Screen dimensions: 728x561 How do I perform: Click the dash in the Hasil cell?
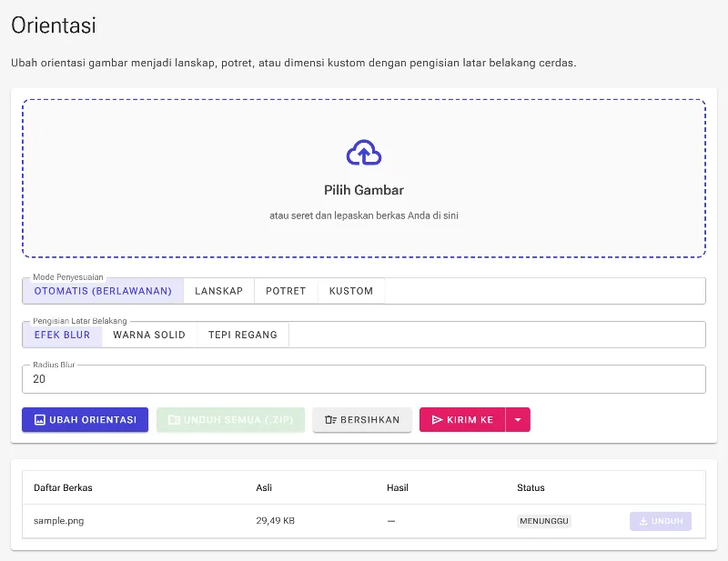point(391,521)
